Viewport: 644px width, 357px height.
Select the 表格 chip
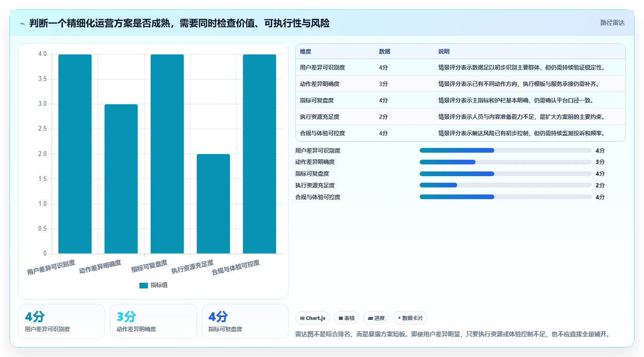click(346, 318)
